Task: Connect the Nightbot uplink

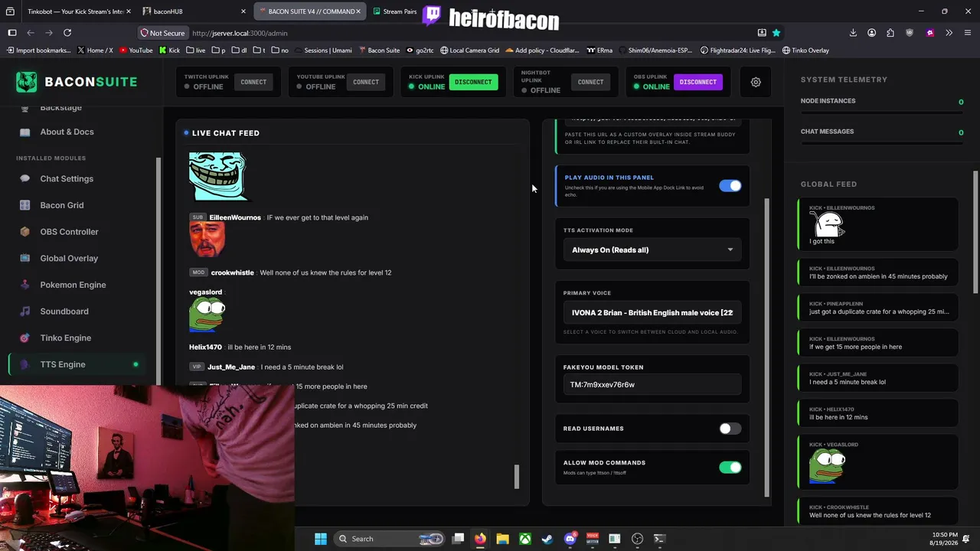Action: click(590, 82)
